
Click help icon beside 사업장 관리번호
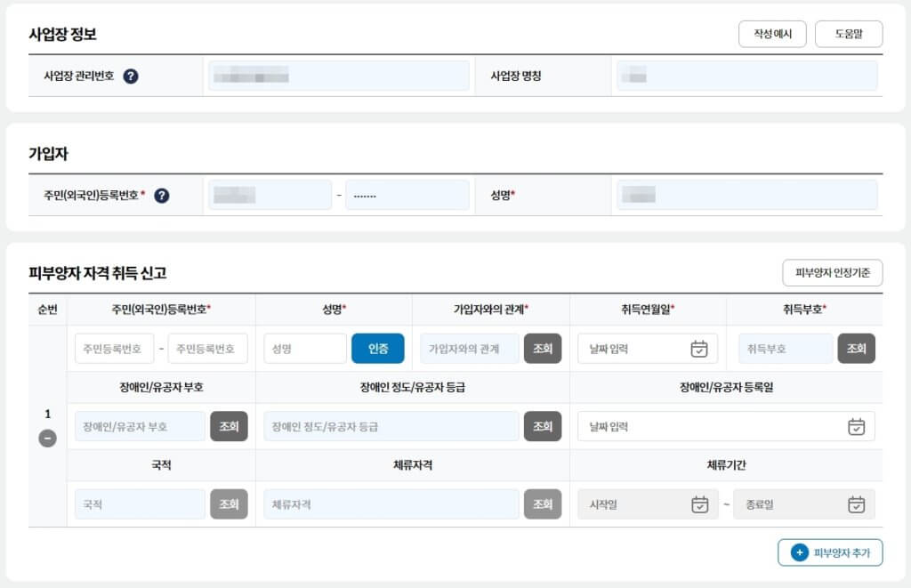pos(131,77)
